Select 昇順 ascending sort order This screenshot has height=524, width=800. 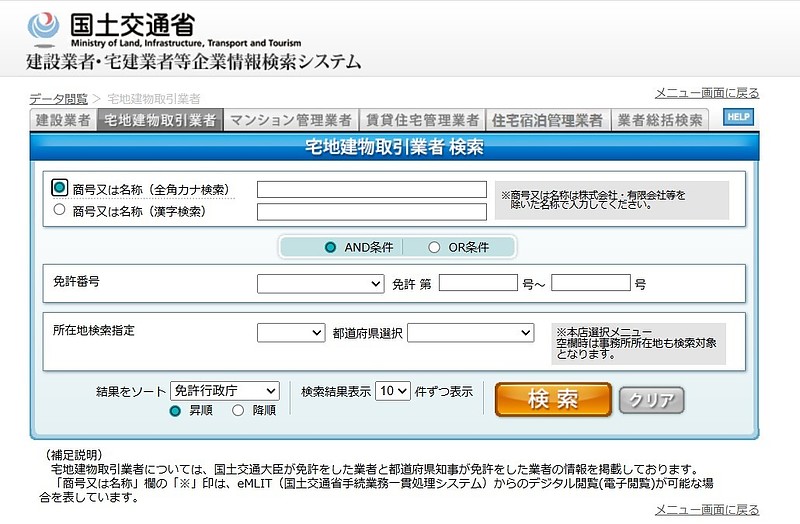175,410
